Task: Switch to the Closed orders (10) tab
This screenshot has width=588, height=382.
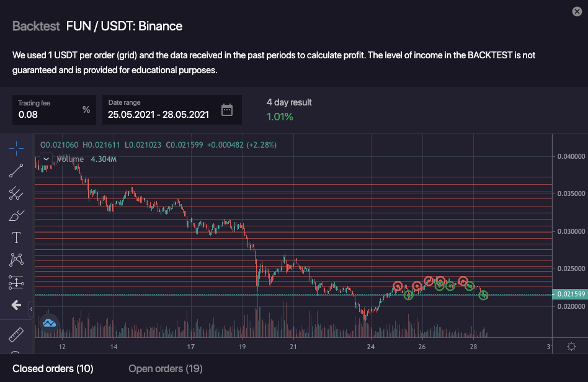Action: click(53, 369)
